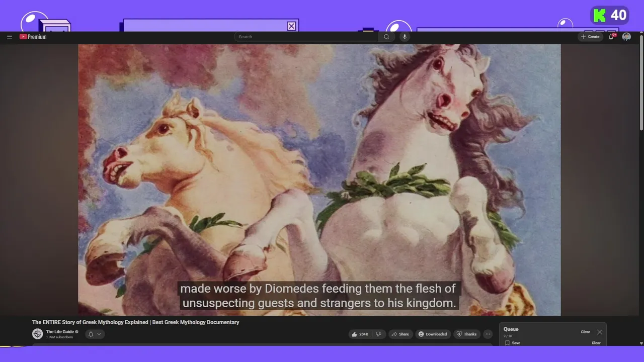Image resolution: width=644 pixels, height=362 pixels.
Task: Focus the YouTube Search field
Action: click(x=306, y=37)
